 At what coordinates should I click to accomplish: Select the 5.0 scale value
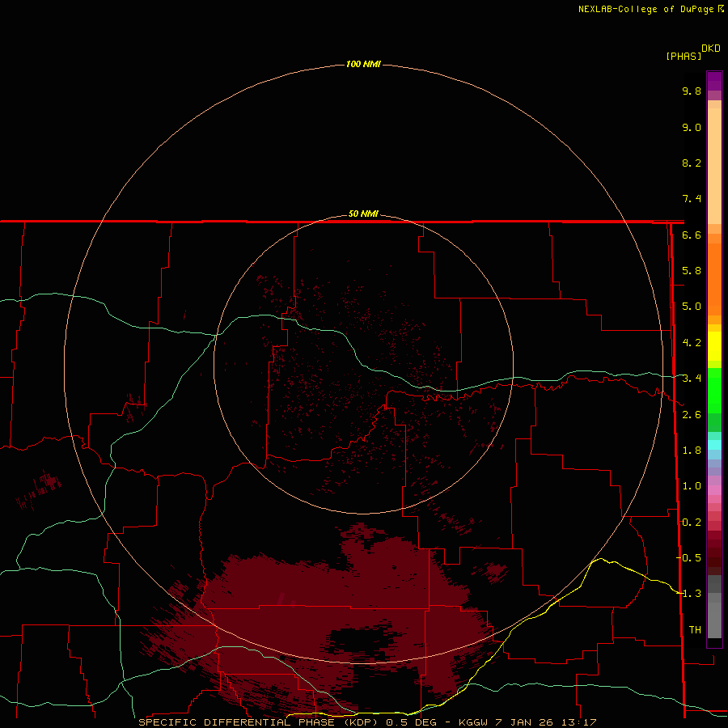click(692, 307)
